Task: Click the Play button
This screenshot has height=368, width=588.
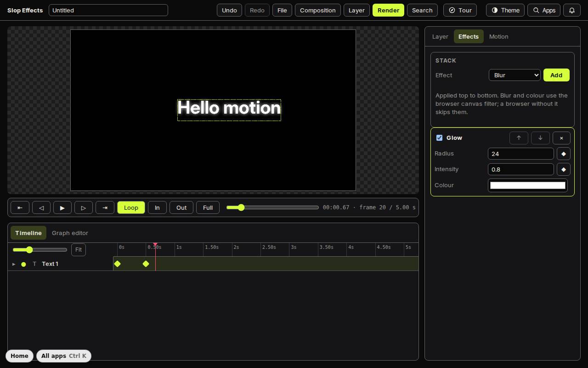Action: tap(62, 207)
